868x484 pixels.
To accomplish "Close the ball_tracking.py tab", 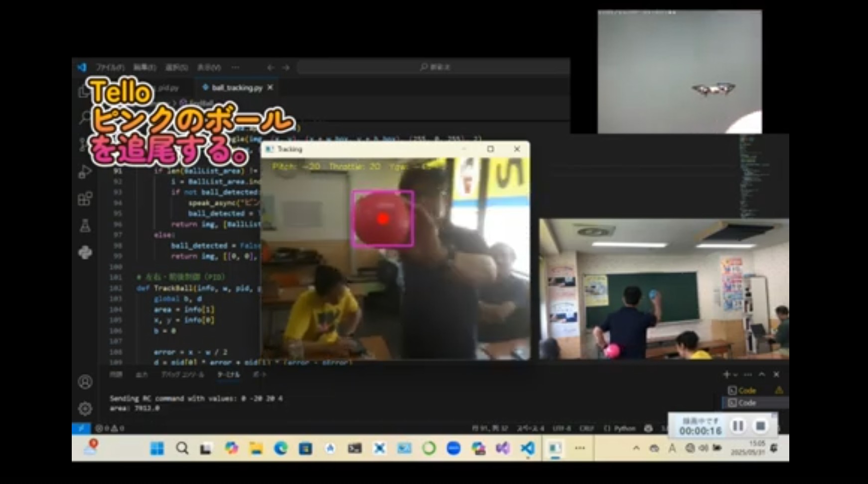I will click(270, 88).
